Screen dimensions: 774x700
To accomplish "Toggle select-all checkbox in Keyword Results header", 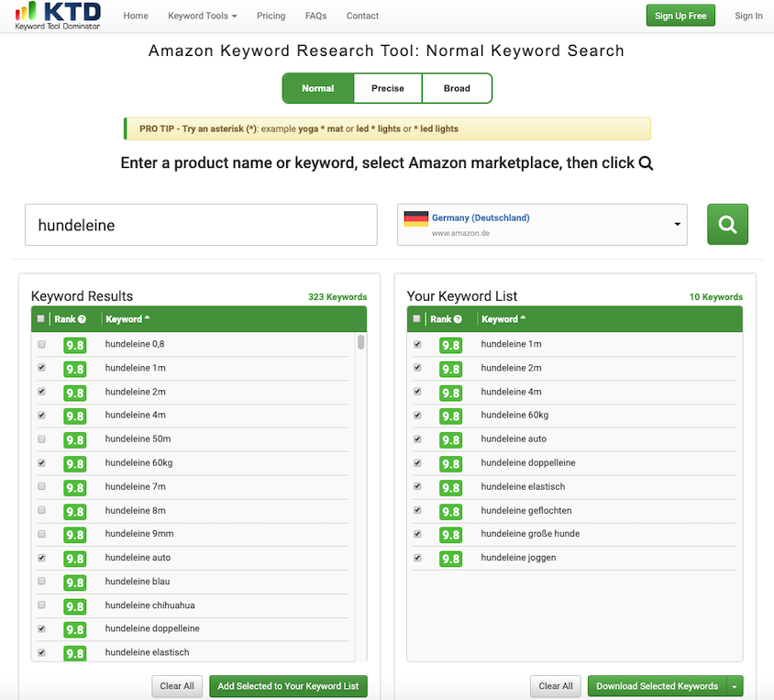I will [40, 319].
